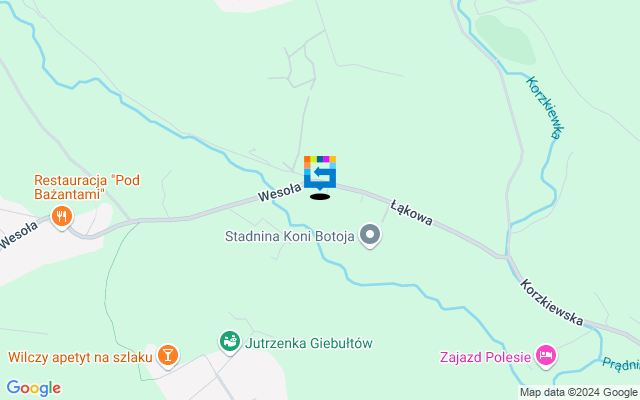Click the Wesoła label near the center marker

(280, 192)
